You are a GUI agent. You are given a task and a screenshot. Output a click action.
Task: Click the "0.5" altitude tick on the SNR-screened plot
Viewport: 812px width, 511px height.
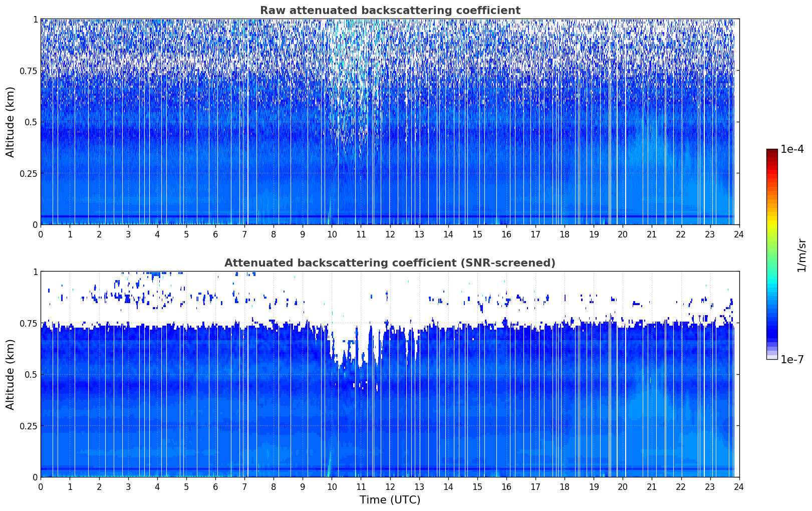[x=32, y=375]
